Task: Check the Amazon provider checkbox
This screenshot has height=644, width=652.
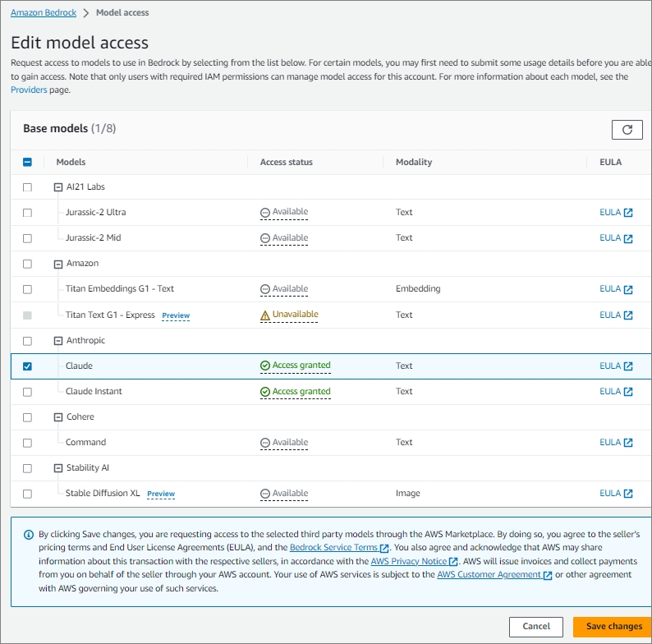Action: tap(27, 264)
